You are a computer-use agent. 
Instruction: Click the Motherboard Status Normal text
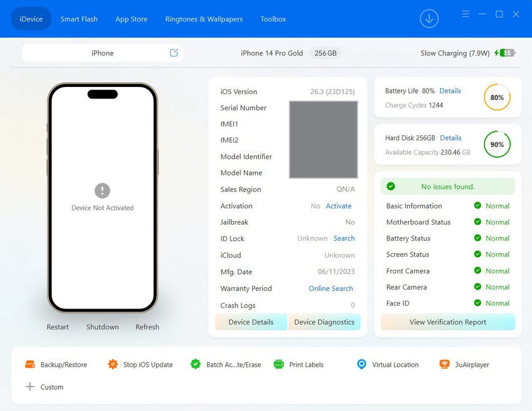coord(498,222)
